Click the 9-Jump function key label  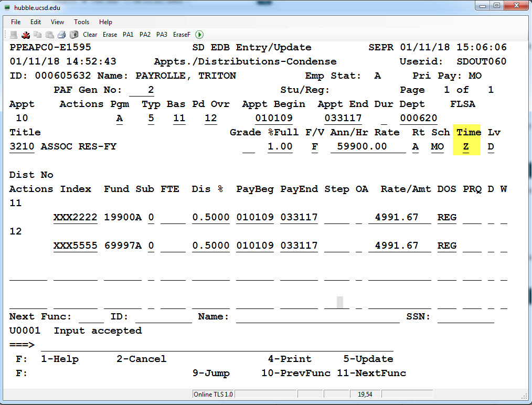coord(211,374)
